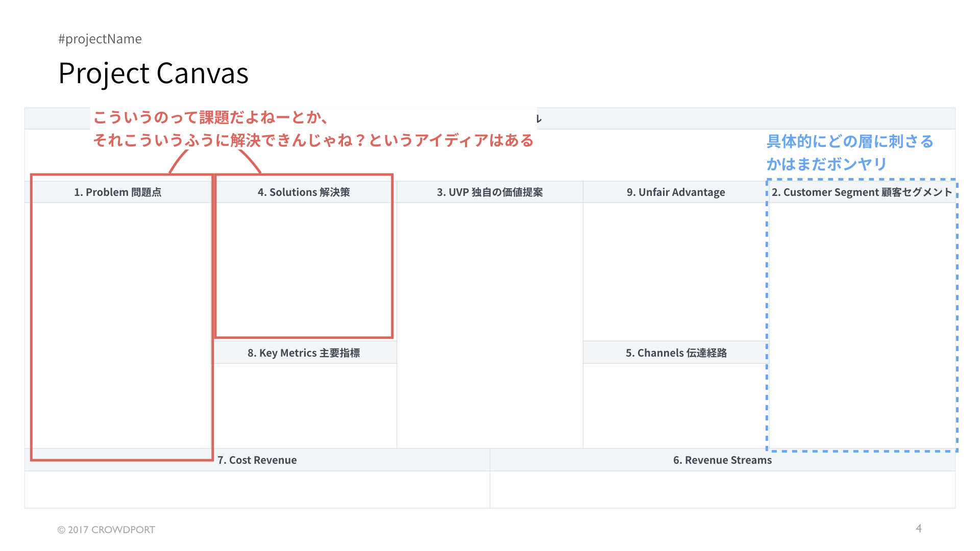Click red note 'こういうのって課題だよねーとか、'
980x551 pixels.
pos(211,117)
